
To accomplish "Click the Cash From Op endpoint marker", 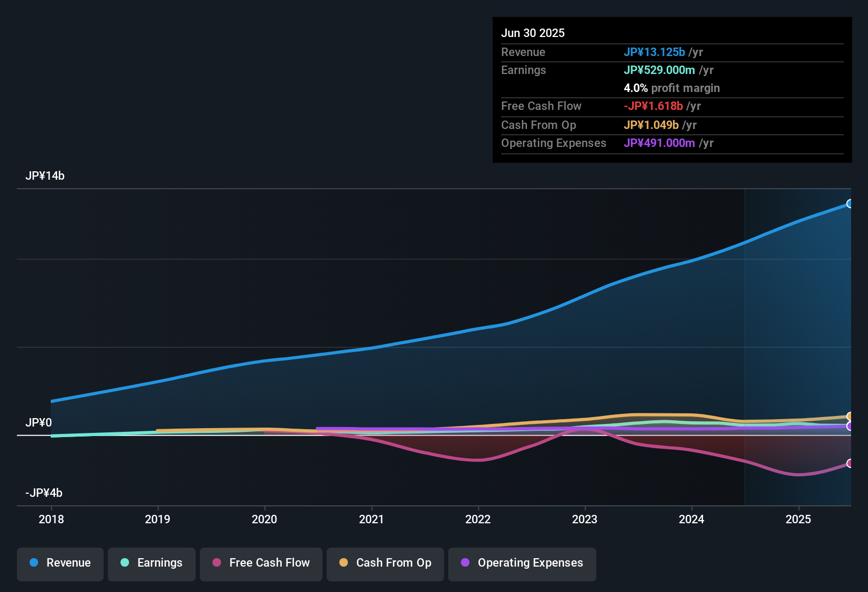I will [x=850, y=417].
